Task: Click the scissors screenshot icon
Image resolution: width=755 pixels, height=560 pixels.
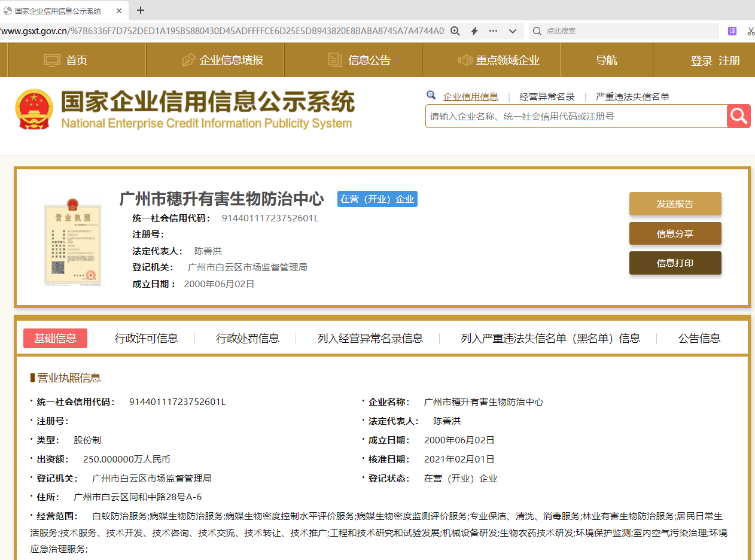Action: (751, 31)
